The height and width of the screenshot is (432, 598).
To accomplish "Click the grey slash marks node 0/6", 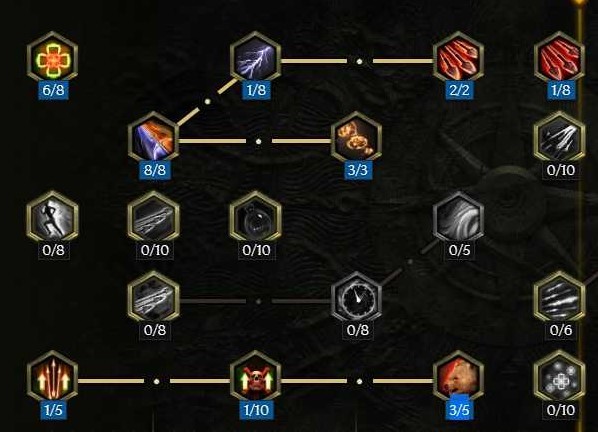I will click(559, 300).
